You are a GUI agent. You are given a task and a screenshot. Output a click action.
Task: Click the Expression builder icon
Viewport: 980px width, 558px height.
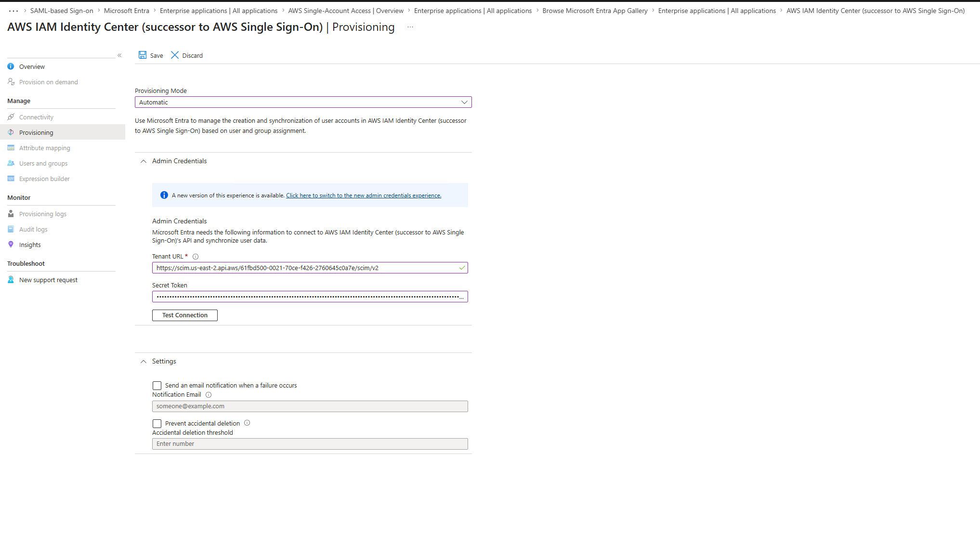11,179
